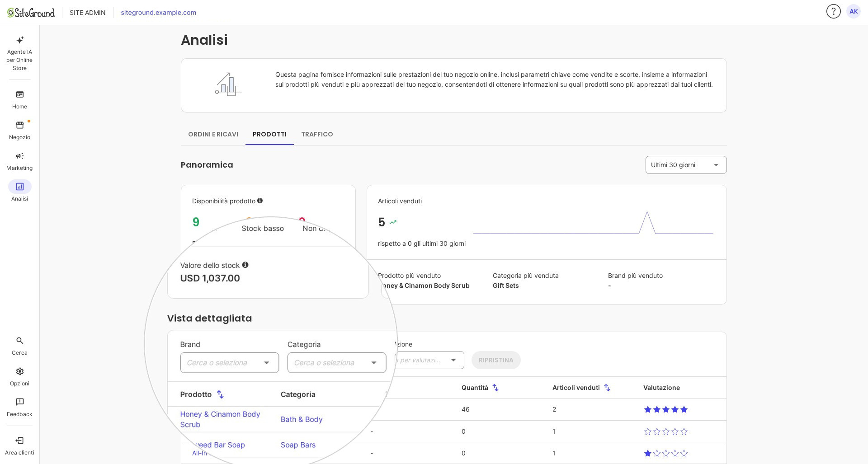The width and height of the screenshot is (868, 464).
Task: Open the Ultimi 30 giorni period dropdown
Action: click(686, 165)
